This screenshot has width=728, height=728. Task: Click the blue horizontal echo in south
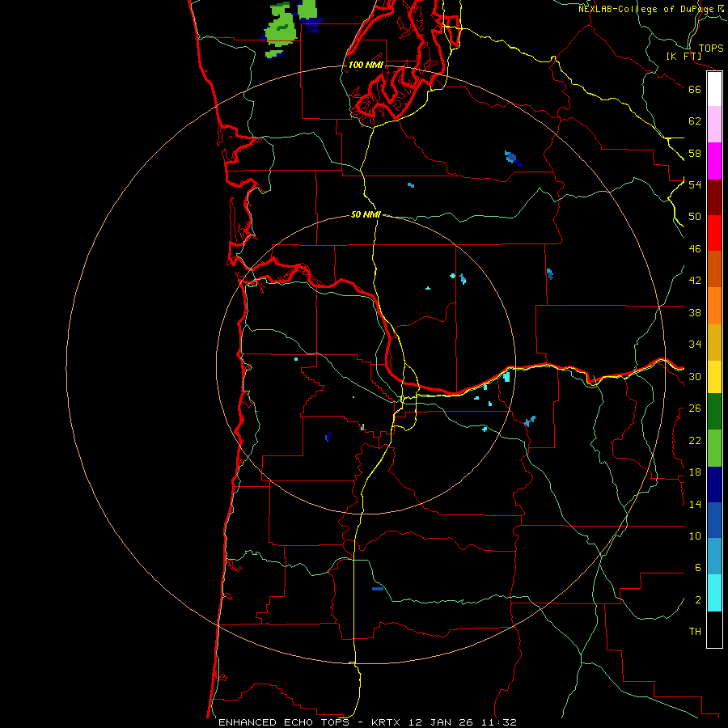pos(378,589)
